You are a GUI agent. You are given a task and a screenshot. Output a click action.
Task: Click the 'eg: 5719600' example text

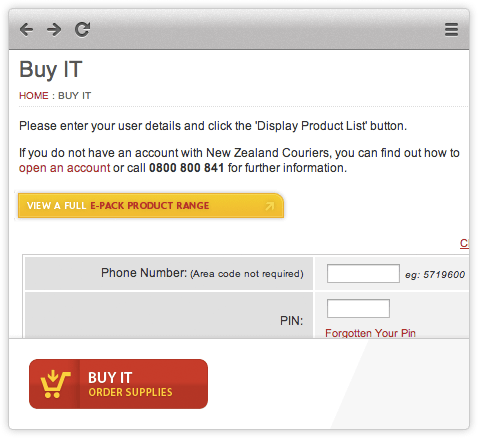[x=435, y=275]
